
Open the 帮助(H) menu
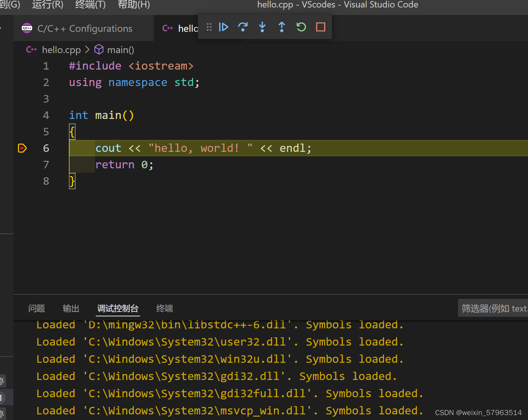(x=134, y=5)
